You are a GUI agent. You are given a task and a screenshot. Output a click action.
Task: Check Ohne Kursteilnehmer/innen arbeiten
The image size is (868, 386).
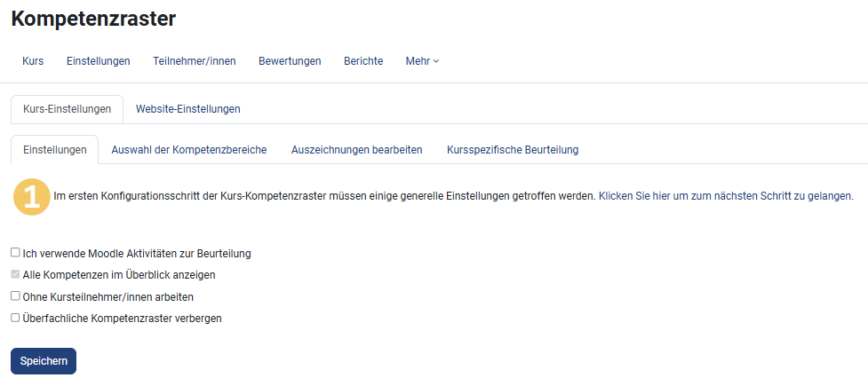pos(15,296)
